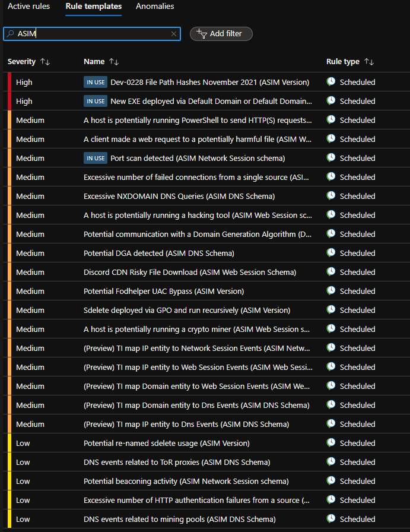Select Domain Generation Algorithm communication rule
The width and height of the screenshot is (410, 532).
tap(198, 234)
